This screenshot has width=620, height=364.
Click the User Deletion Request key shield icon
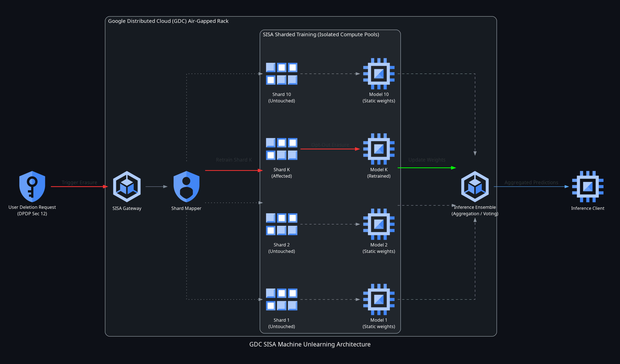(32, 186)
